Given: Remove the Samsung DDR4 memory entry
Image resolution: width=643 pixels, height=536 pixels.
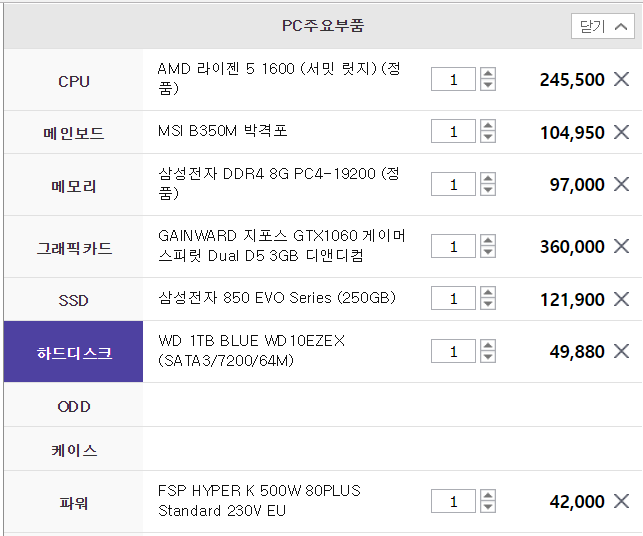Looking at the screenshot, I should [621, 184].
